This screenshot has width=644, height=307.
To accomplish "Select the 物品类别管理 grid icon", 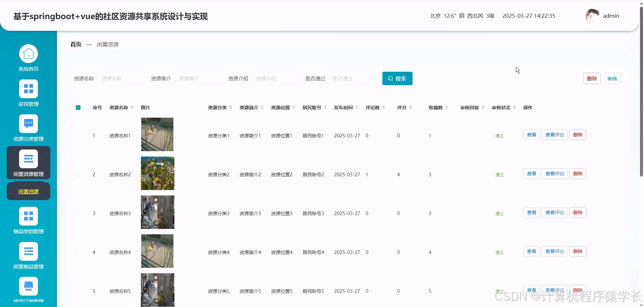I will point(29,216).
